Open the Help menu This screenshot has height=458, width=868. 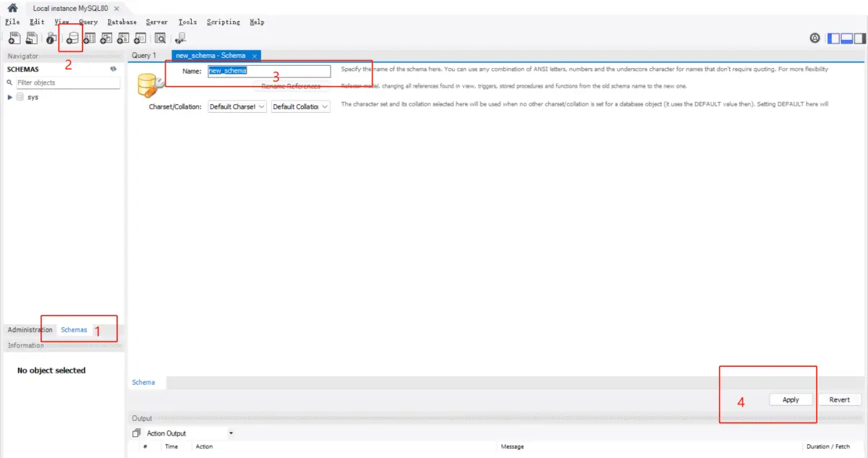(257, 22)
